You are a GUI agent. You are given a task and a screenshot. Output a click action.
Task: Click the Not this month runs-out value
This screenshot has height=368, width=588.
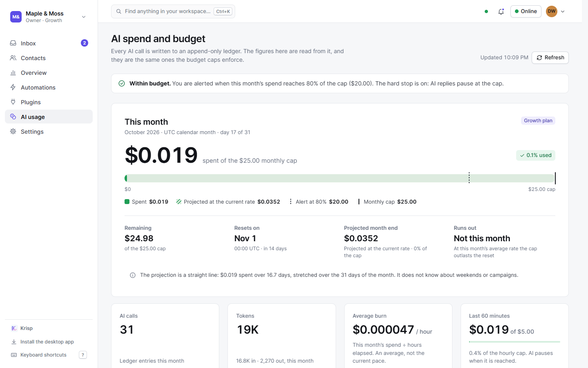[x=482, y=238]
